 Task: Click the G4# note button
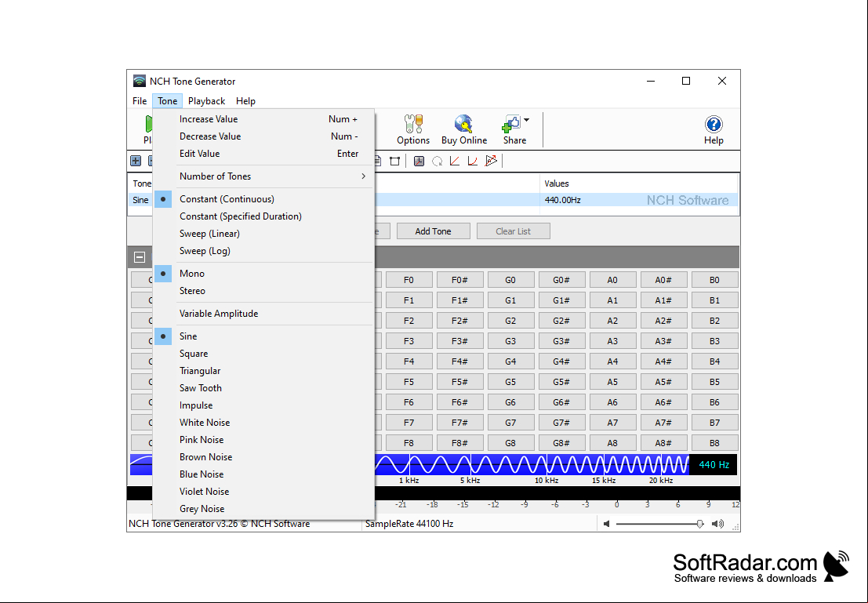pos(561,361)
